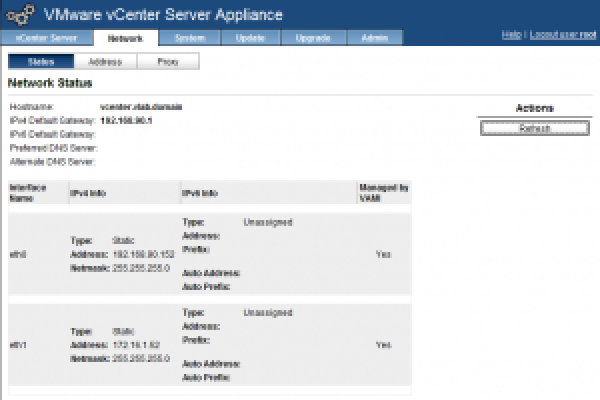Image resolution: width=600 pixels, height=400 pixels.
Task: Click eth1 IPv6 Unassigned type value
Action: point(268,312)
